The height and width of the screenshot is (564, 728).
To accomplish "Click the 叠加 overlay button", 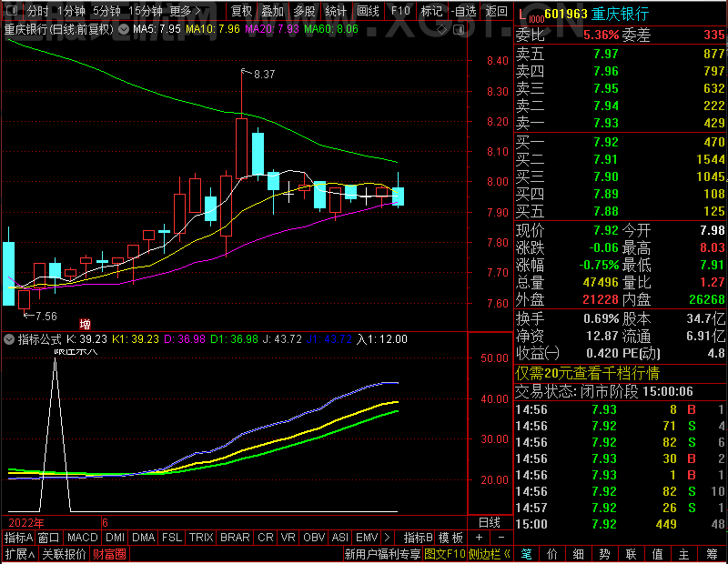I will pos(273,11).
